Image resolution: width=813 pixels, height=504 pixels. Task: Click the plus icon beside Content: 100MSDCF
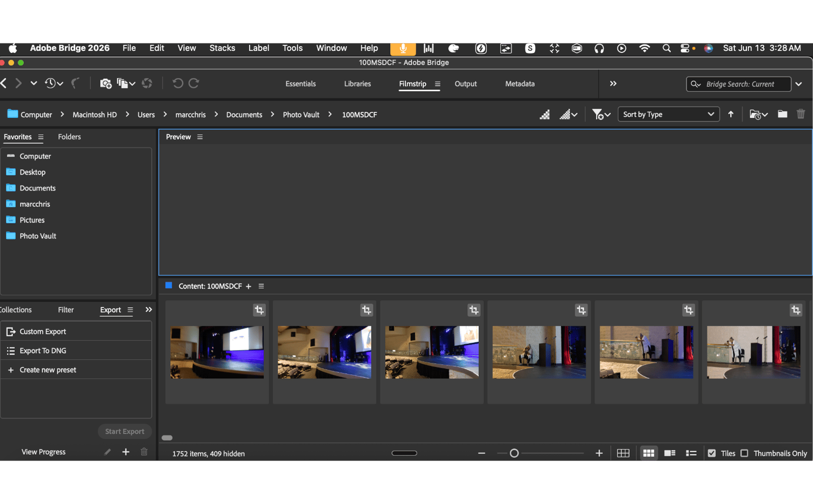point(248,287)
